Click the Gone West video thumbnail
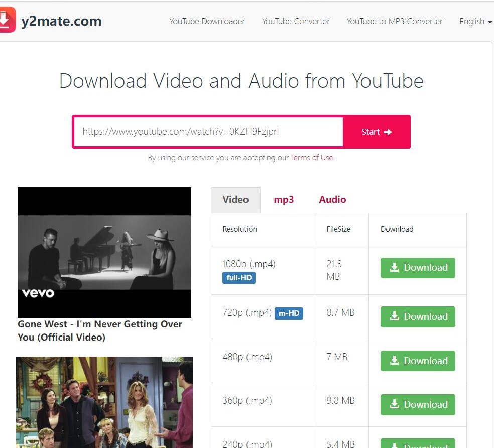The image size is (494, 448). click(104, 252)
